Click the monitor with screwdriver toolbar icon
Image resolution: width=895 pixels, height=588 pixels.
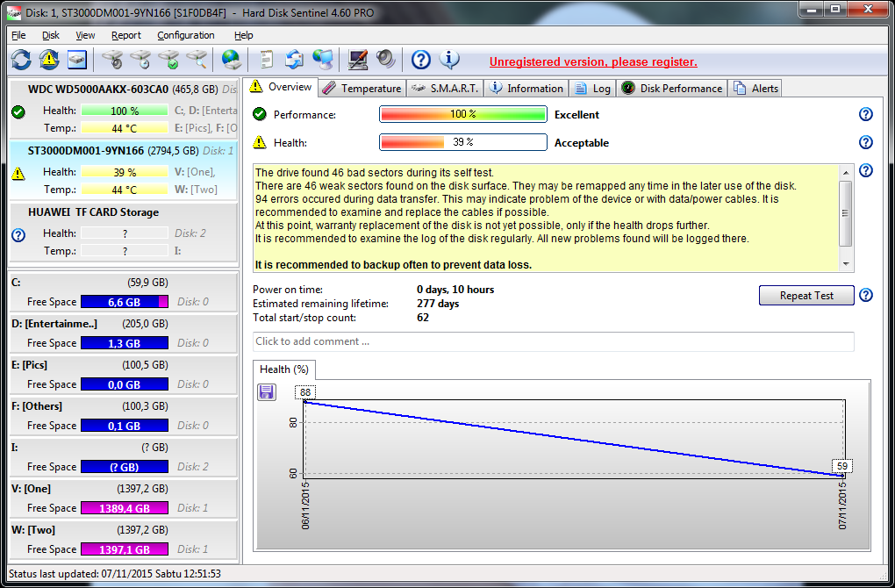pyautogui.click(x=358, y=60)
